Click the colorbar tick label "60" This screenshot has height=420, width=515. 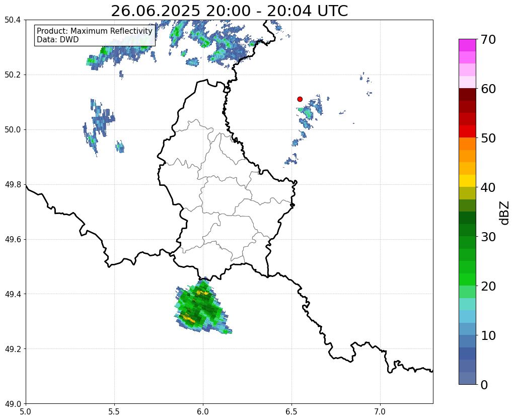pos(488,89)
